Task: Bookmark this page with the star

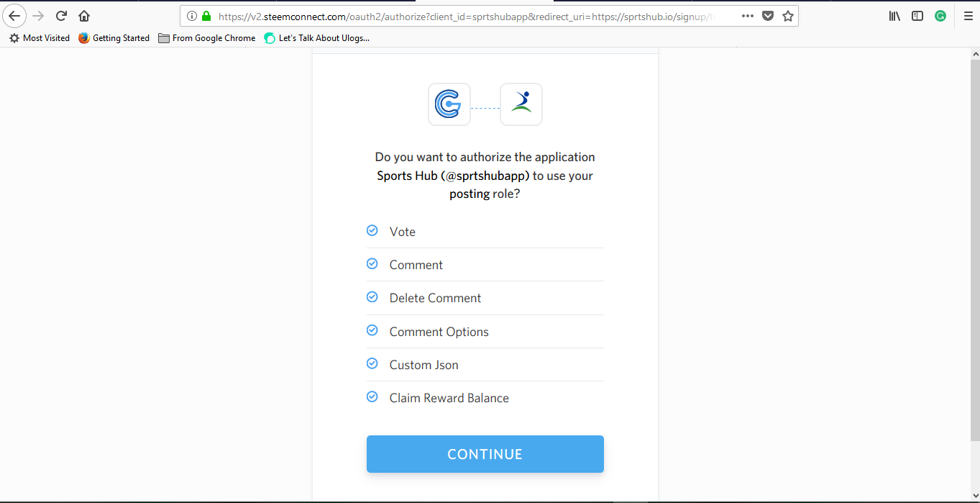Action: tap(788, 16)
